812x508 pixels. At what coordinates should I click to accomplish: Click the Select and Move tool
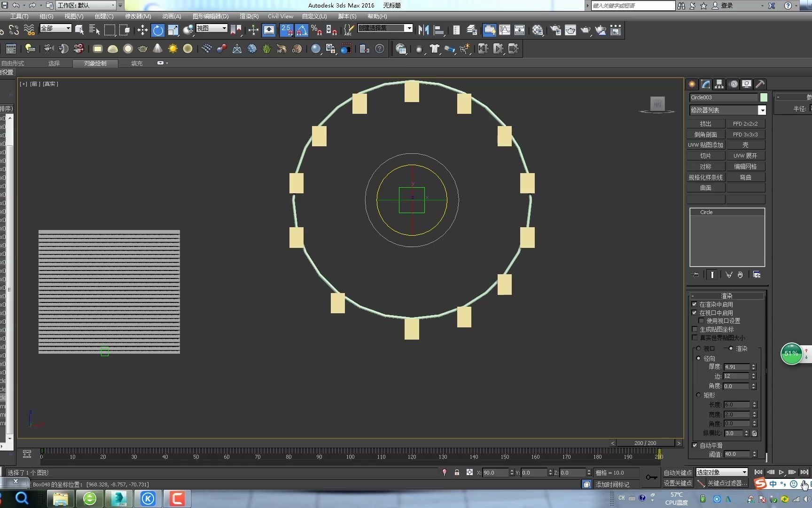coord(142,31)
